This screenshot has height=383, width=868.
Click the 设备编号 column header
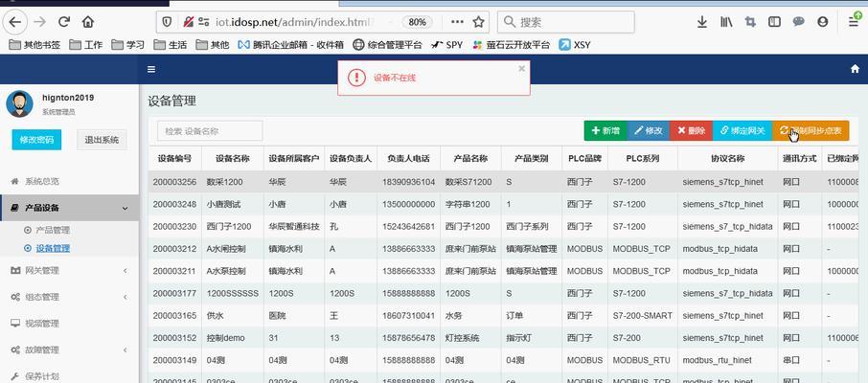click(175, 158)
